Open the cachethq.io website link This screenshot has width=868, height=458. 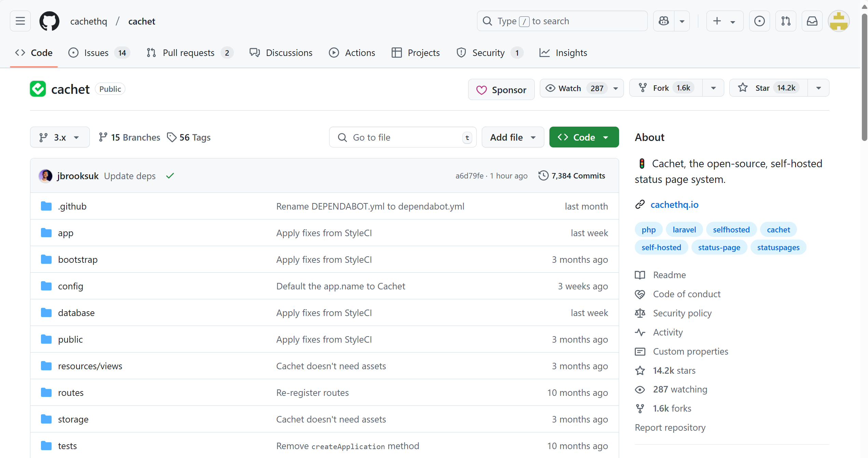pyautogui.click(x=674, y=204)
